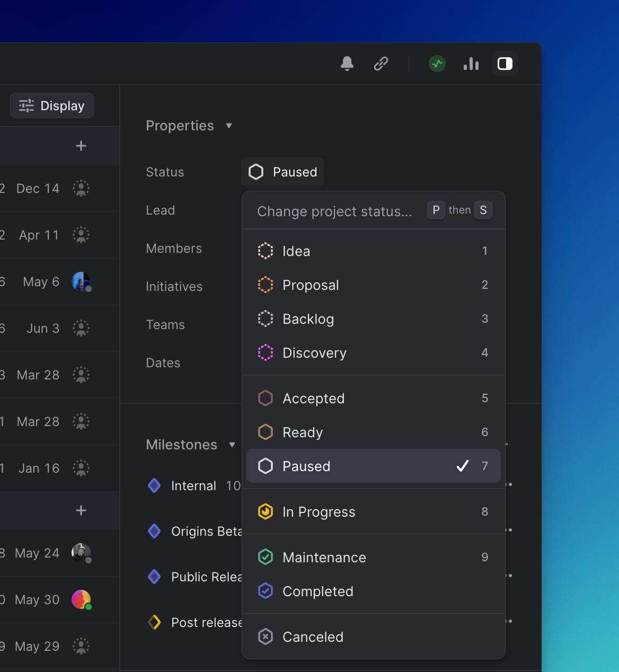Click the plus button above Dec 14 row
Viewport: 619px width, 672px height.
click(81, 146)
